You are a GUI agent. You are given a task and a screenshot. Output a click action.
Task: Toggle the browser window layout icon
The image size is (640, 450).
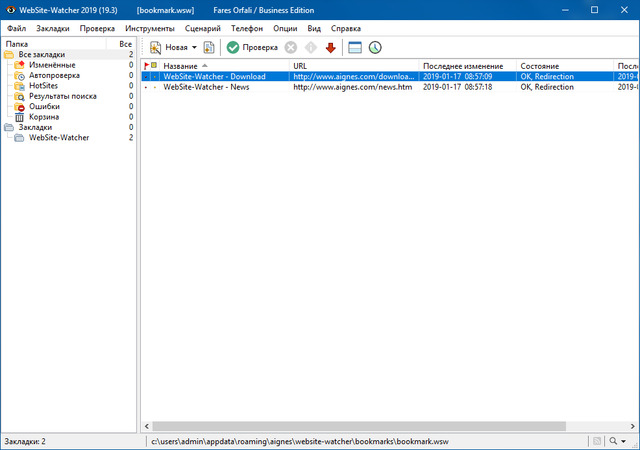tap(355, 47)
